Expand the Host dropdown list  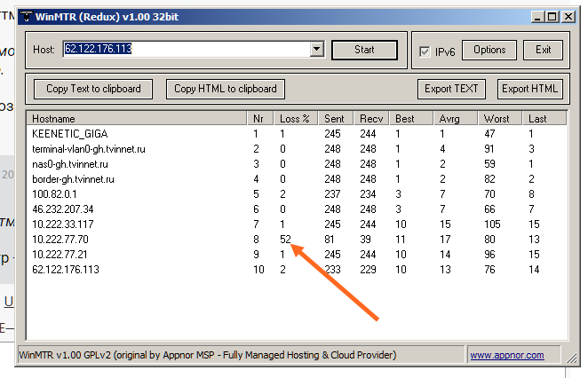pyautogui.click(x=317, y=50)
